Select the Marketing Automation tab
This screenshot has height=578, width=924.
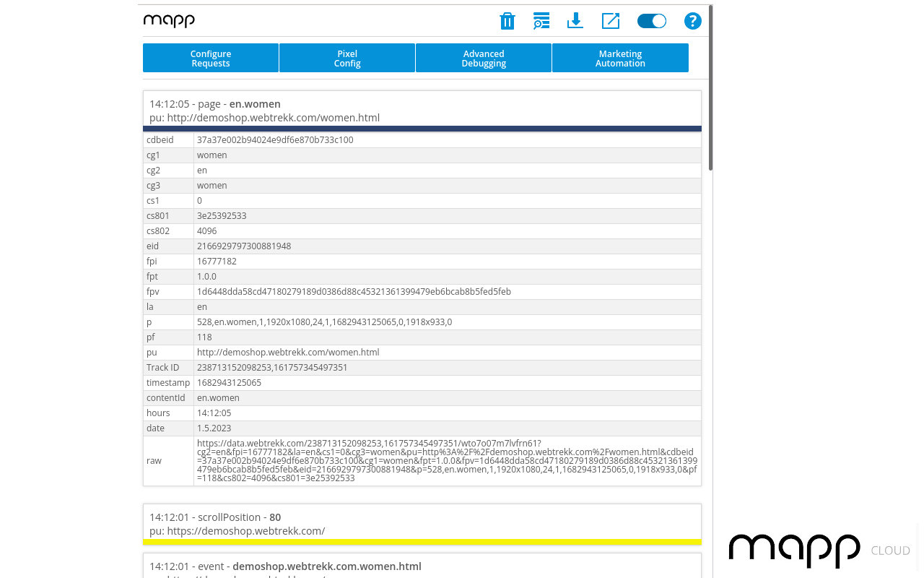620,58
